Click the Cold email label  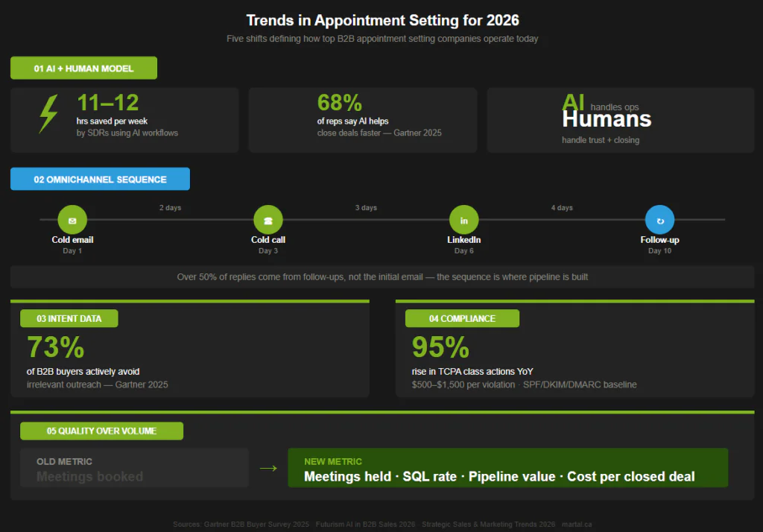(72, 239)
